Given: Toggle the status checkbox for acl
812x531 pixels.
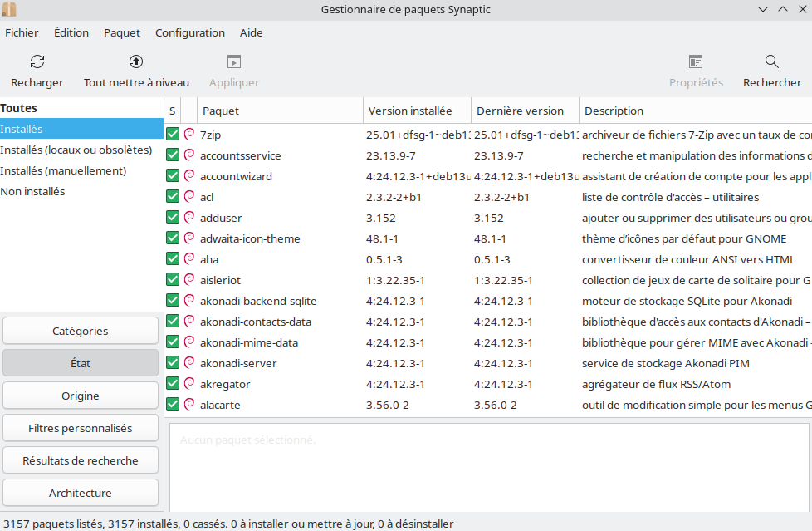Looking at the screenshot, I should click(x=173, y=197).
